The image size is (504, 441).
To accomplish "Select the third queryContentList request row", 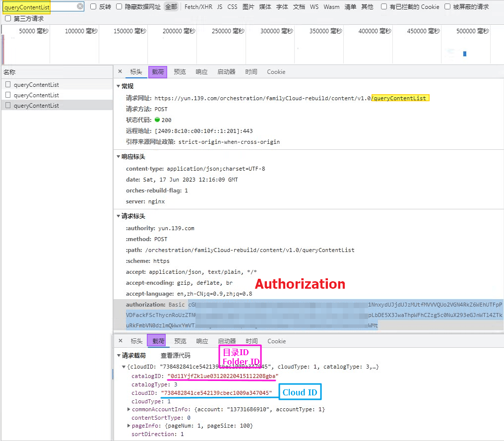I will pyautogui.click(x=36, y=105).
